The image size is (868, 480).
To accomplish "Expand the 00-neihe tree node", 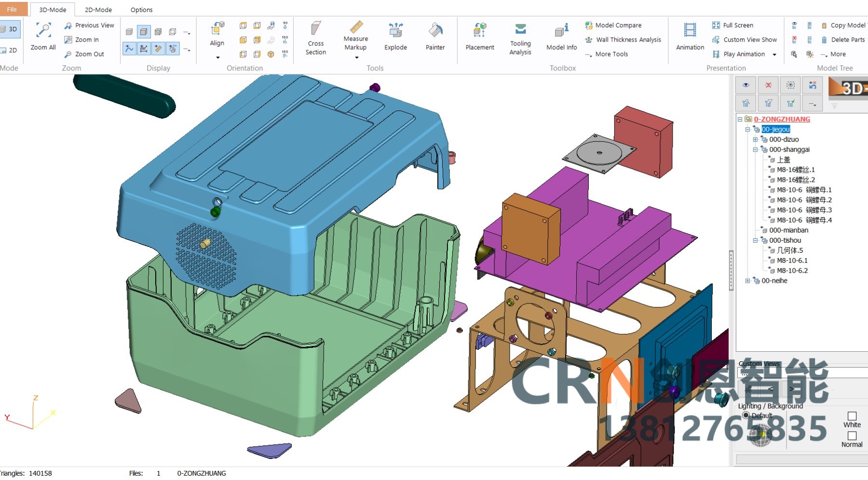I will [x=747, y=281].
